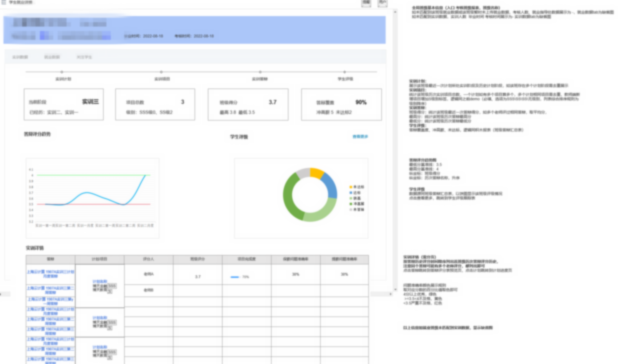
Task: Click the vertical scrollbar down arrow
Action: (395, 289)
